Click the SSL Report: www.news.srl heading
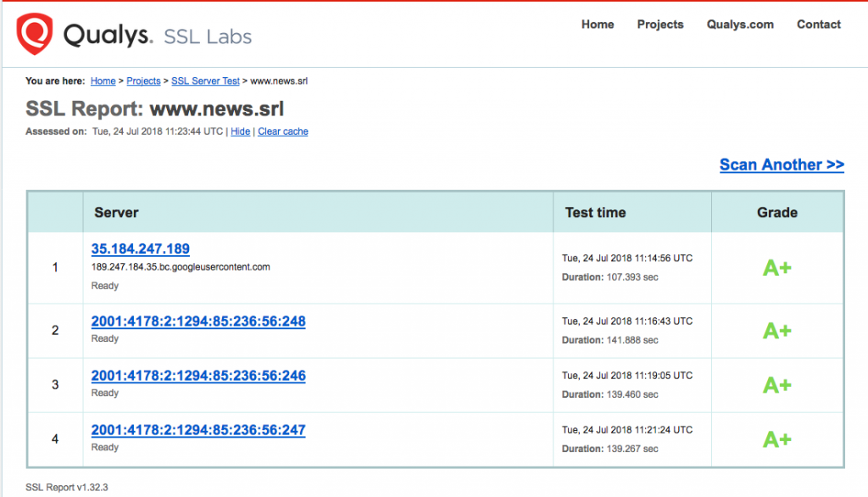 [x=154, y=109]
